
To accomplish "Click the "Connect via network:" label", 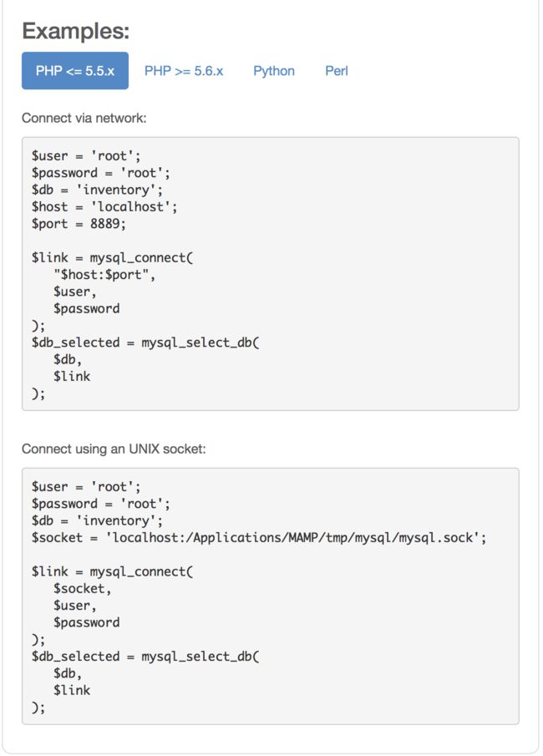I will 84,118.
